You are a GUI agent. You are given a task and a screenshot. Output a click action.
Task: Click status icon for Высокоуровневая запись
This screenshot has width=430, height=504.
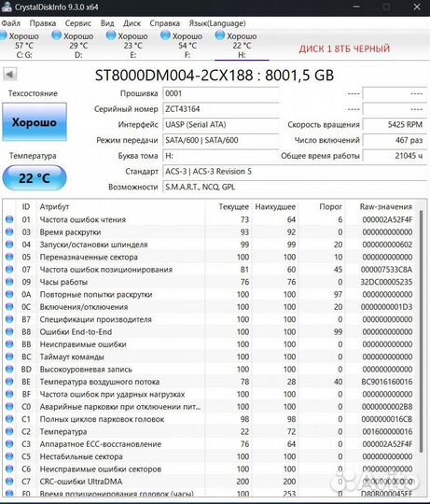coord(9,370)
